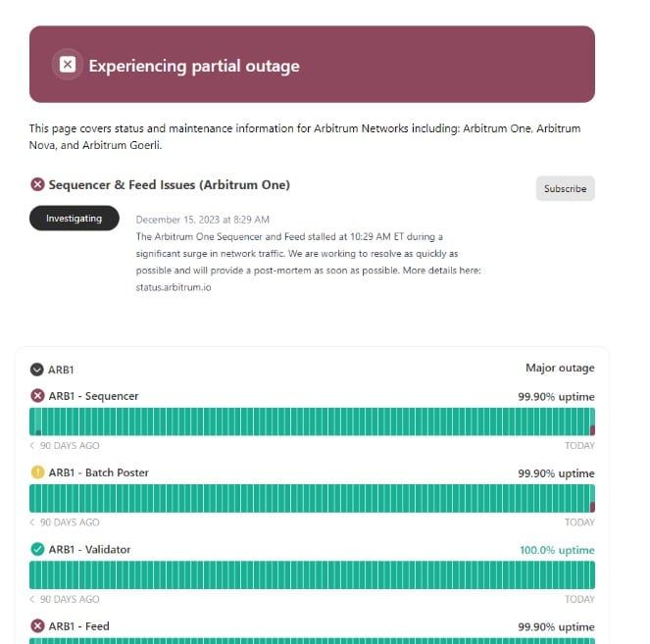Click the Investigating status badge

click(75, 218)
